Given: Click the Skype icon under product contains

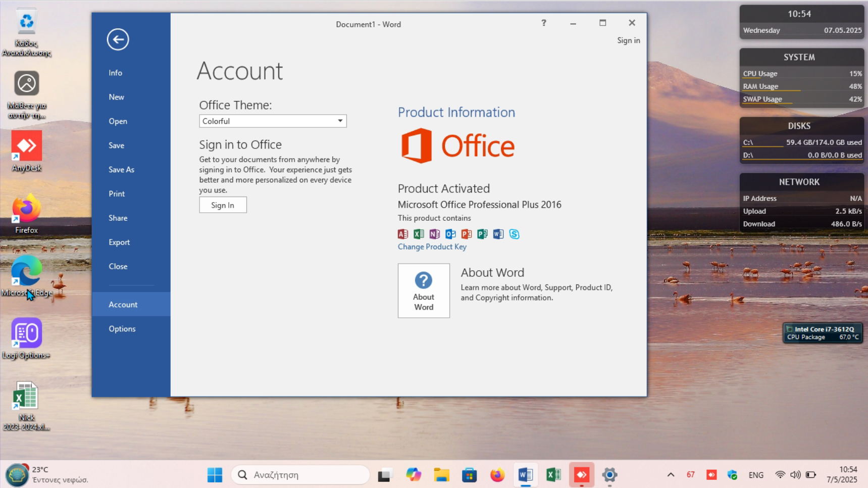Looking at the screenshot, I should (514, 234).
